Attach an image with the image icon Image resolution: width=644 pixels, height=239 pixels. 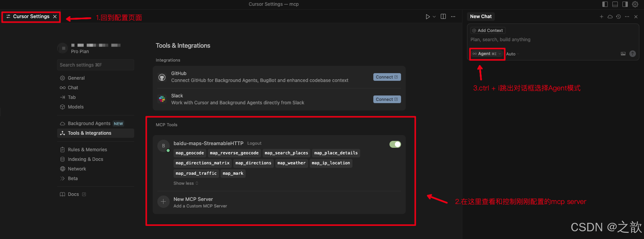[x=623, y=54]
